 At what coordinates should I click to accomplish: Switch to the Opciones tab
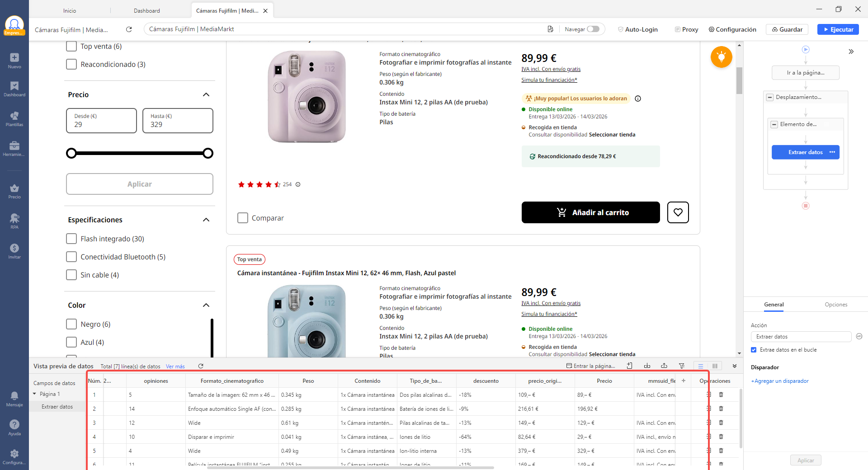pyautogui.click(x=836, y=305)
